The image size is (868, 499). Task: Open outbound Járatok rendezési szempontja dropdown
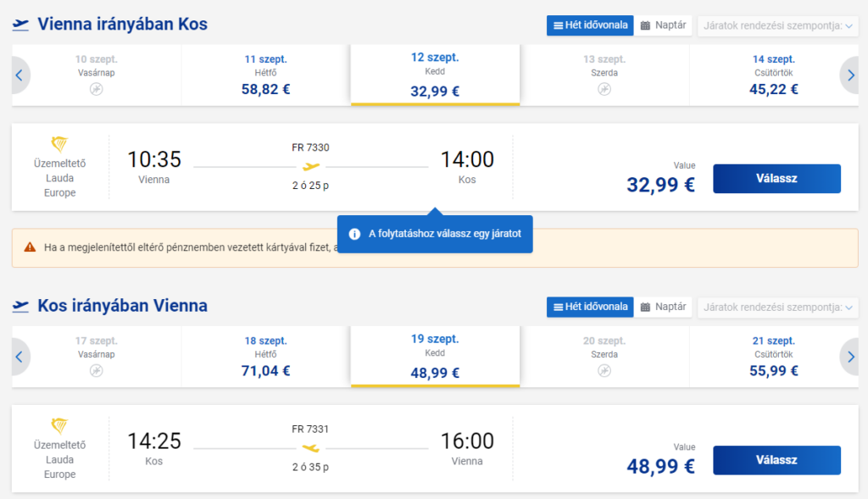click(x=778, y=26)
